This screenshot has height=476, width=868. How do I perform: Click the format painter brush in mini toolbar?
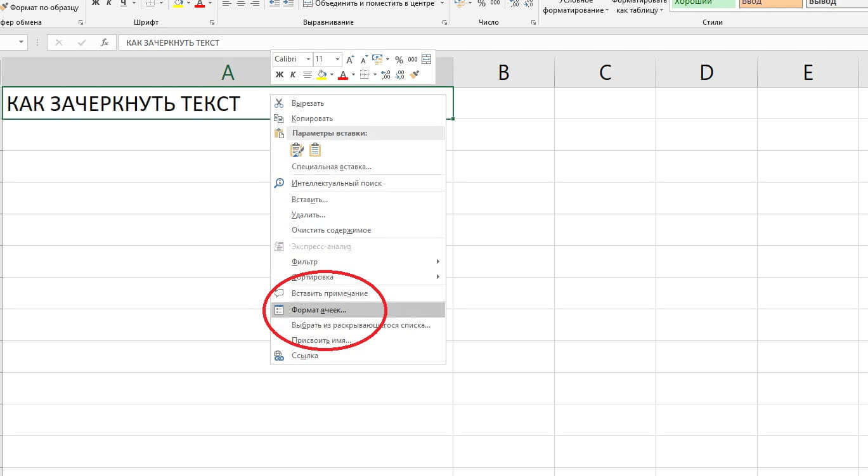(415, 75)
